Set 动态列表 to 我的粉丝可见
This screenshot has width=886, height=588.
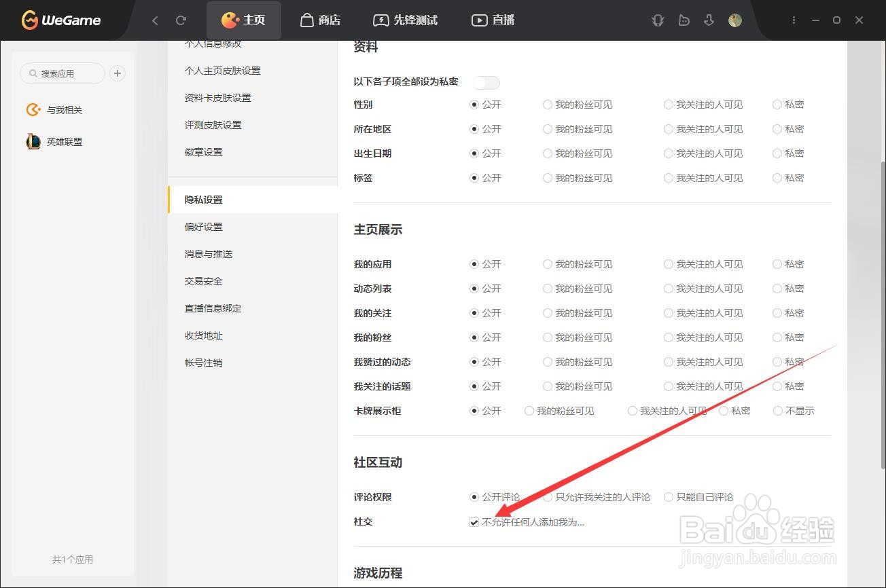point(548,289)
